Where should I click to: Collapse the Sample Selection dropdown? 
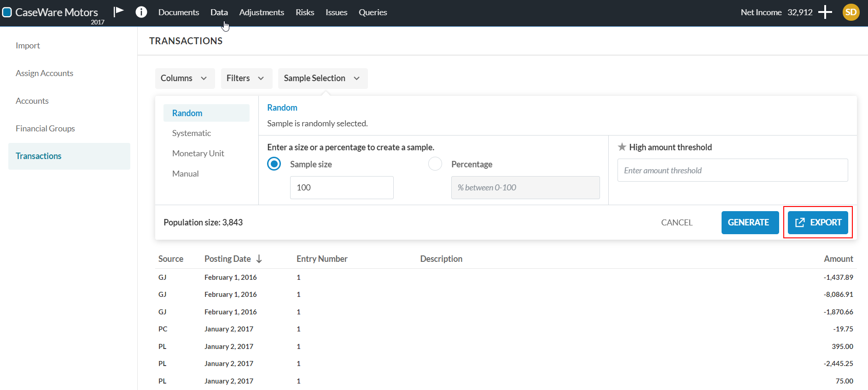[322, 78]
